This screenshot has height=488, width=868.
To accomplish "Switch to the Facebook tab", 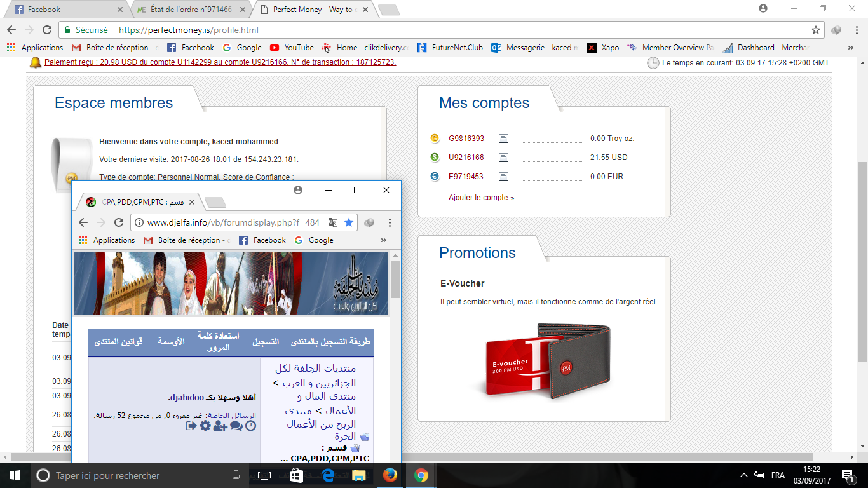I will 67,10.
